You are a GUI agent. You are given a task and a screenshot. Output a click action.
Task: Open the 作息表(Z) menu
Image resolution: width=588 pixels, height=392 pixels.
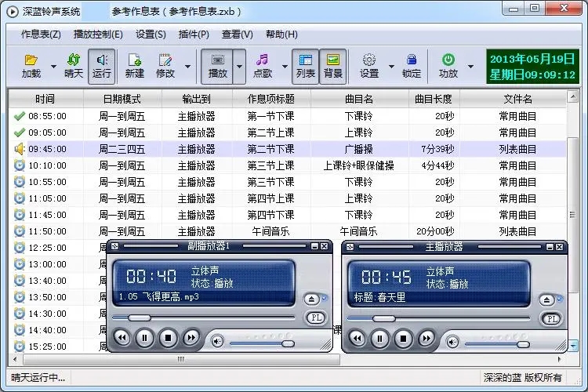click(41, 34)
